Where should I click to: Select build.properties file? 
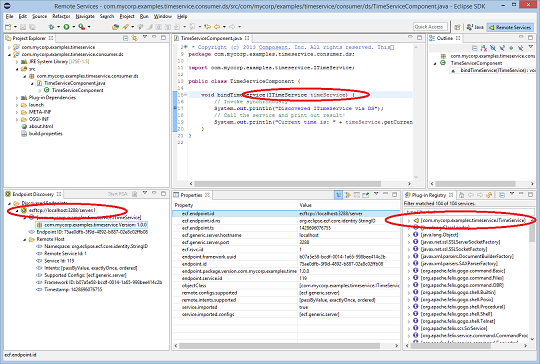(45, 134)
